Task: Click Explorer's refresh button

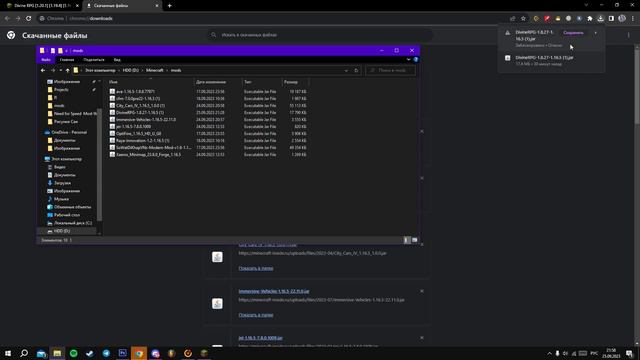Action: click(x=356, y=70)
